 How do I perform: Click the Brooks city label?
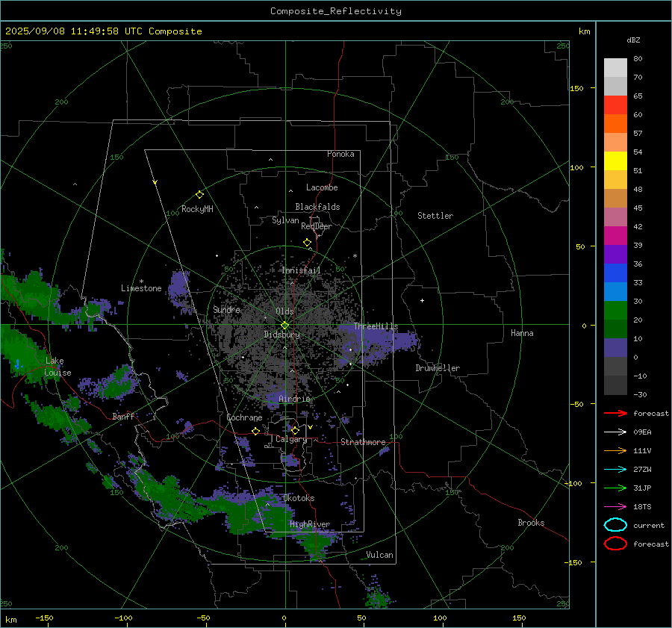[x=531, y=523]
